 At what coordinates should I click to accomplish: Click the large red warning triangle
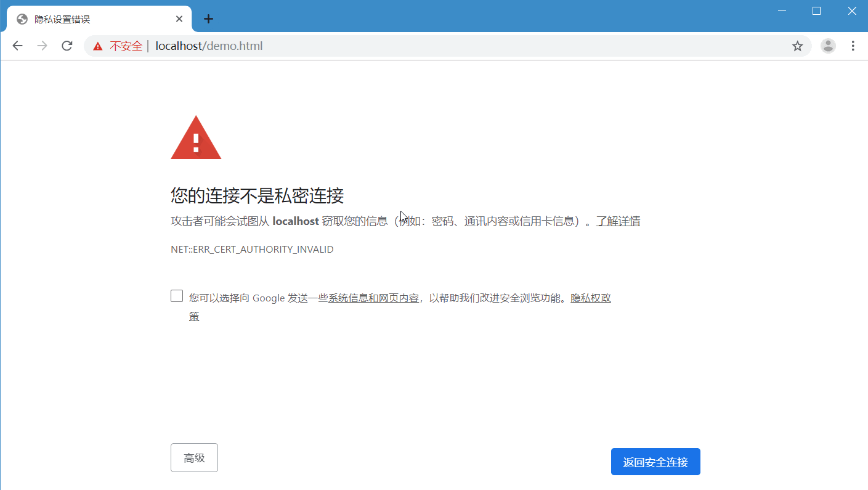pos(196,137)
